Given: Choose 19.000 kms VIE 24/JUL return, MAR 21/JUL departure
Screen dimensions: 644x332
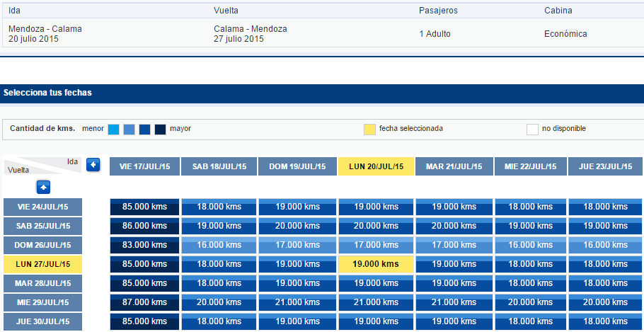Looking at the screenshot, I should [454, 207].
